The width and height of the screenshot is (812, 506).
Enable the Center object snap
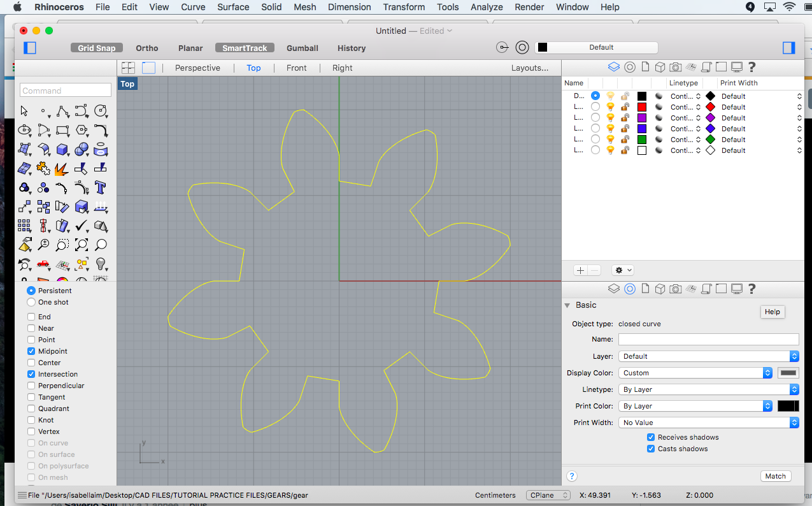click(31, 363)
